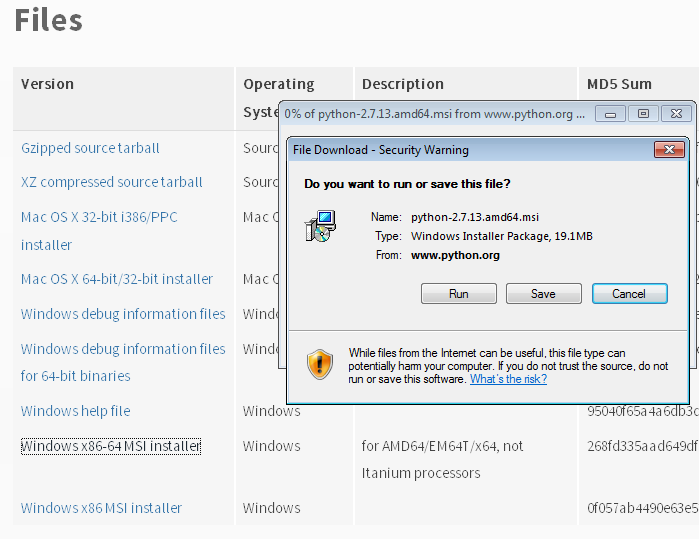Click Save to download the MSI file
Screen dimensions: 699x539
543,294
